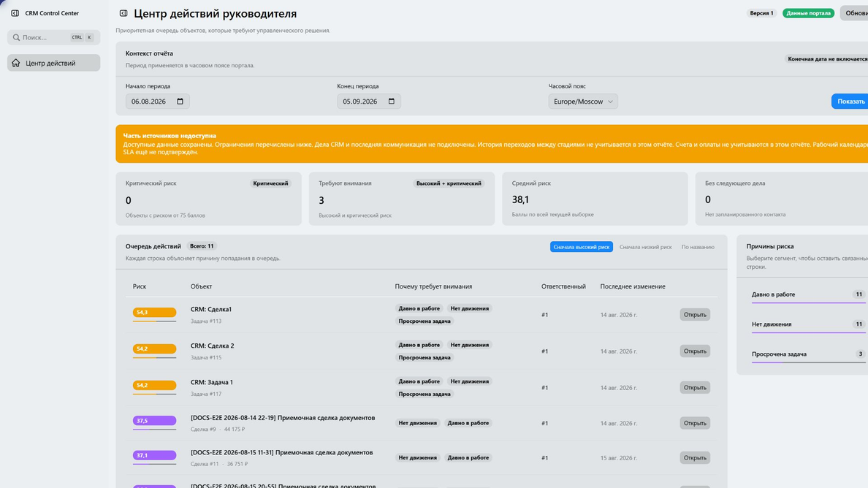This screenshot has width=868, height=488.
Task: Click text CRM: Задача 1
Action: pyautogui.click(x=211, y=382)
